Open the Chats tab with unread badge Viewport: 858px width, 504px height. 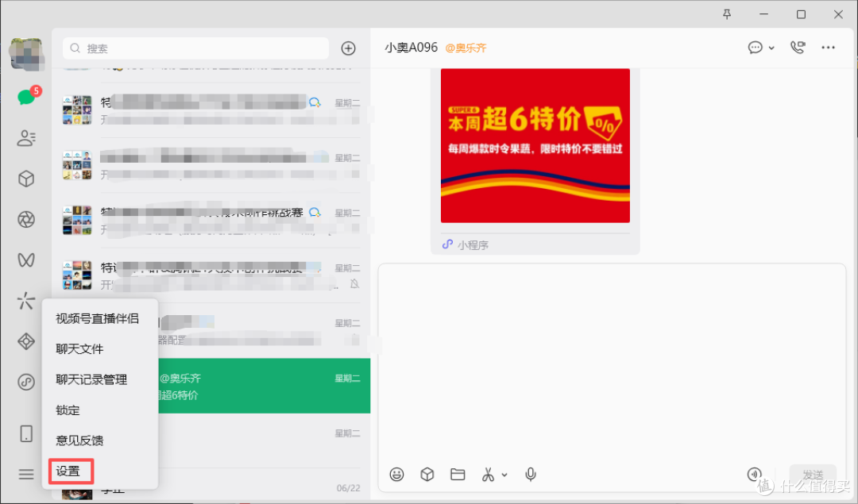coord(26,98)
